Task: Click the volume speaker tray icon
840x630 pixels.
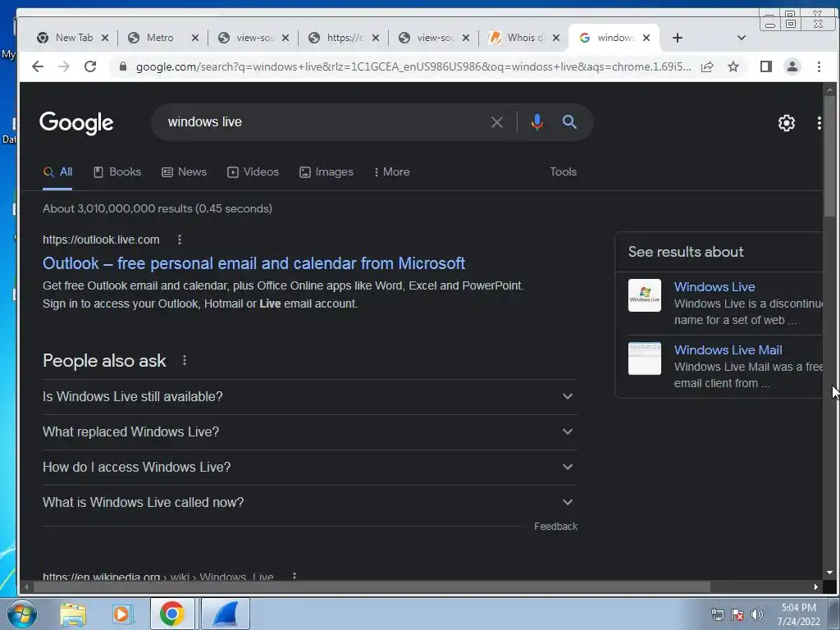Action: [x=756, y=614]
